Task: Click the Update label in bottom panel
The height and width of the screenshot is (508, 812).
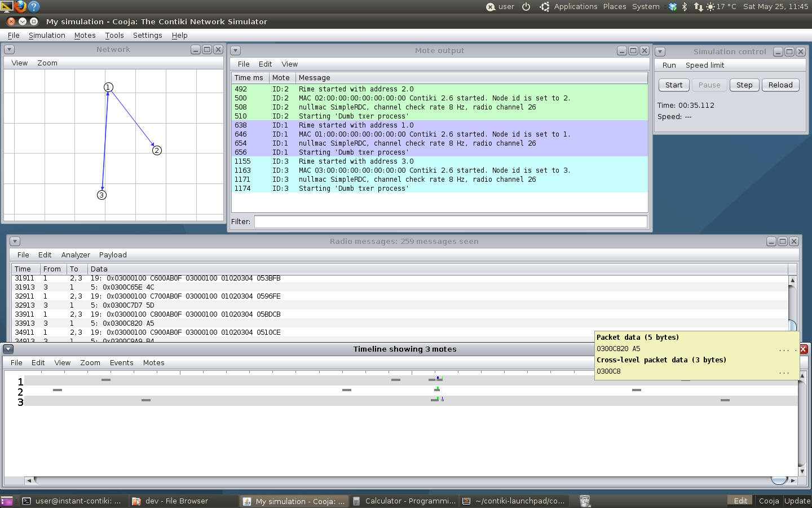Action: pos(797,501)
